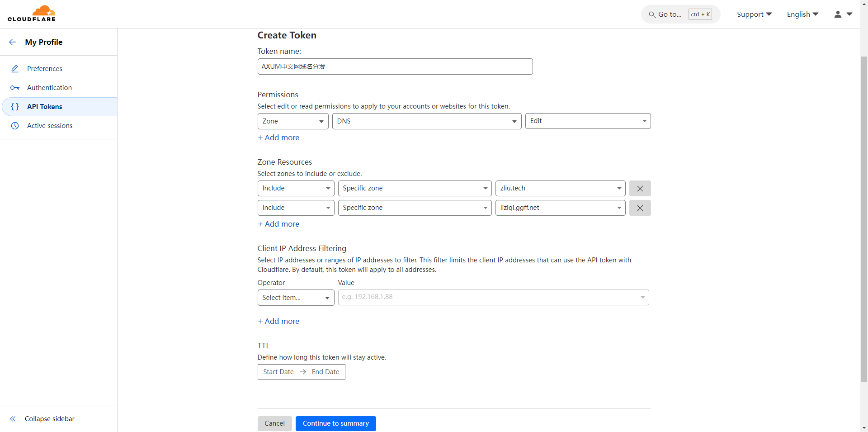The image size is (868, 432).
Task: Click the scrollbar down arrow
Action: 864,428
